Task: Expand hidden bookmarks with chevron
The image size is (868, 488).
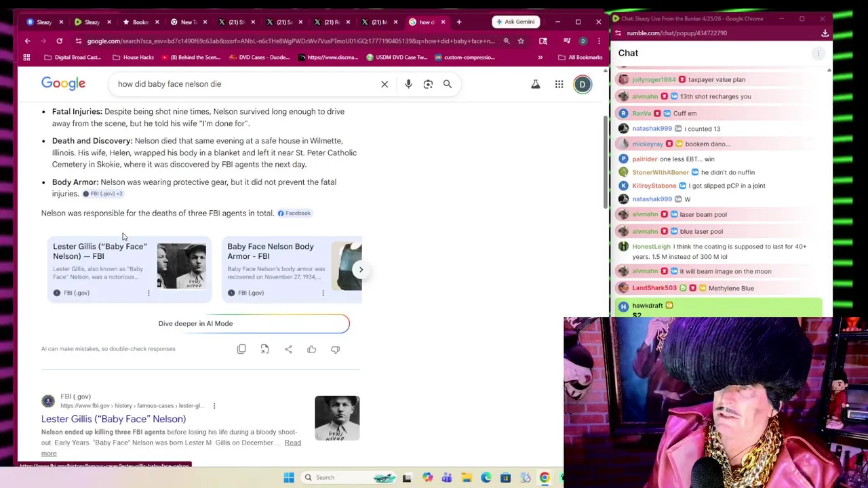Action: [x=540, y=57]
